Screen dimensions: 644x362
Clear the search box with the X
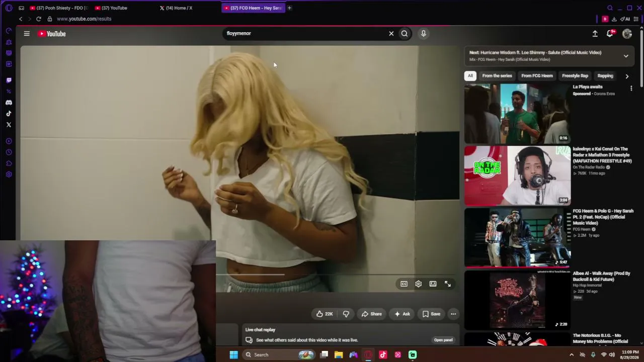tap(391, 34)
